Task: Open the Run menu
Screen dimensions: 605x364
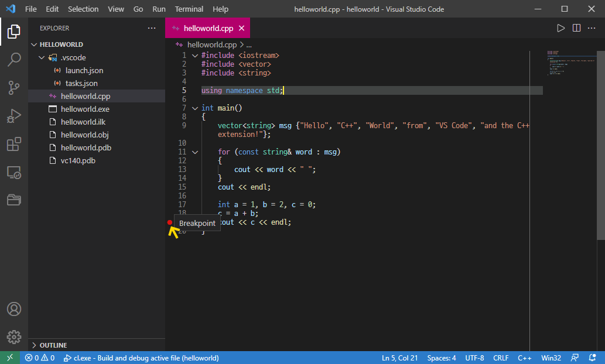Action: 159,9
